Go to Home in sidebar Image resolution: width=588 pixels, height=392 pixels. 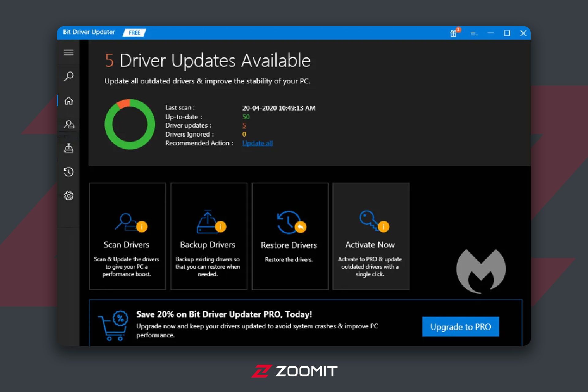pos(69,100)
